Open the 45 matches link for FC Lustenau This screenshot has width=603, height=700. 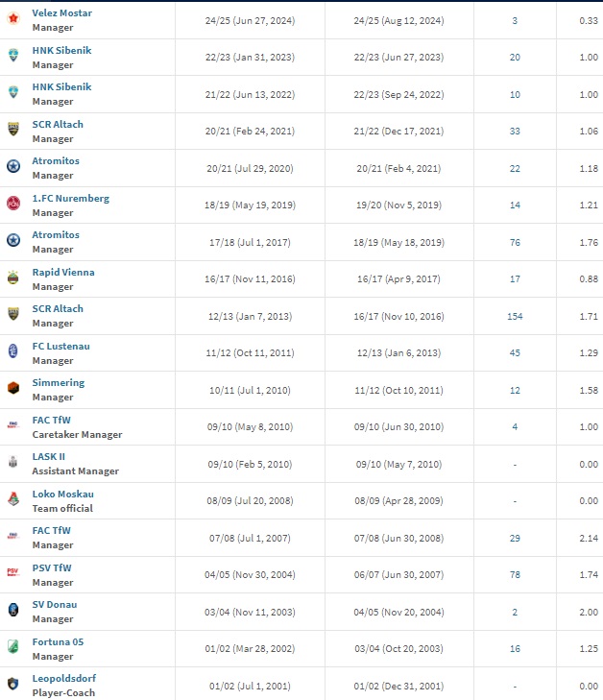point(515,353)
